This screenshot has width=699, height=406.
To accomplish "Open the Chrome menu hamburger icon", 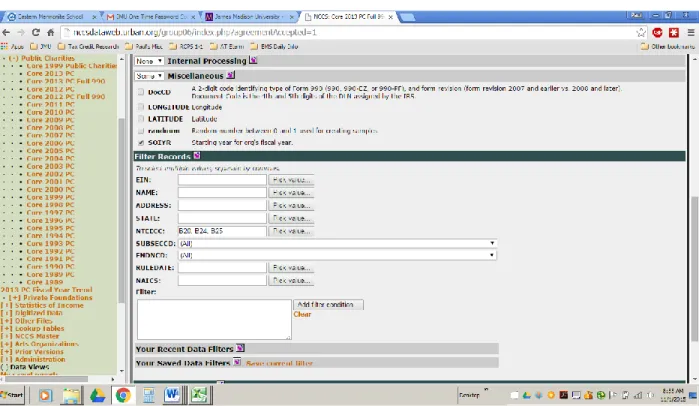I will (691, 33).
